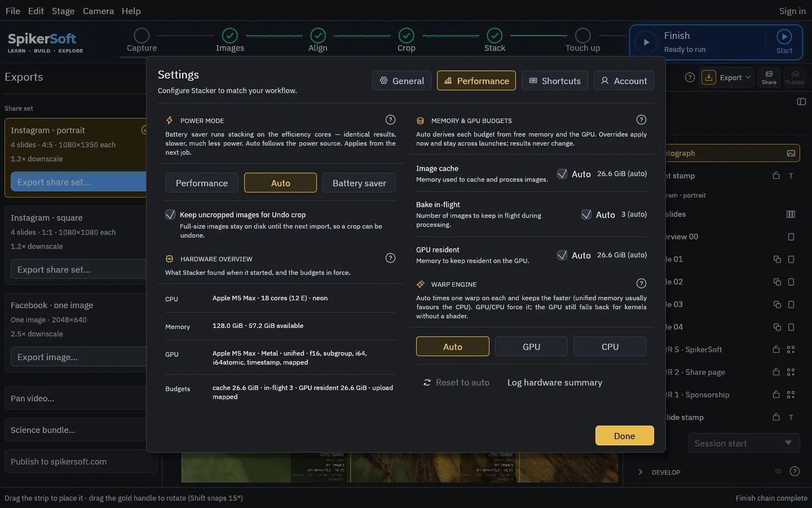Click the Publish cloud icon

[795, 77]
